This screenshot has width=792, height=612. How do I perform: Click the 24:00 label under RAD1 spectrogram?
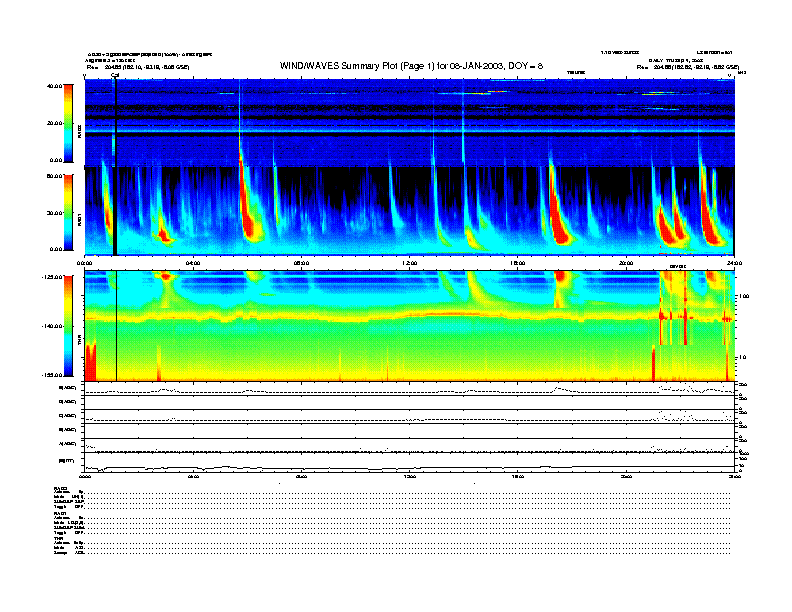tap(734, 263)
